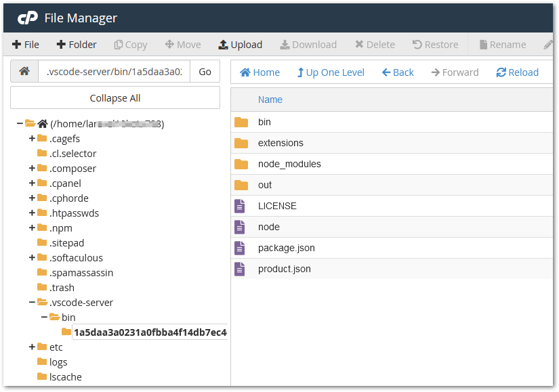Select .trash folder in the tree
This screenshot has height=392, width=559.
pyautogui.click(x=62, y=288)
